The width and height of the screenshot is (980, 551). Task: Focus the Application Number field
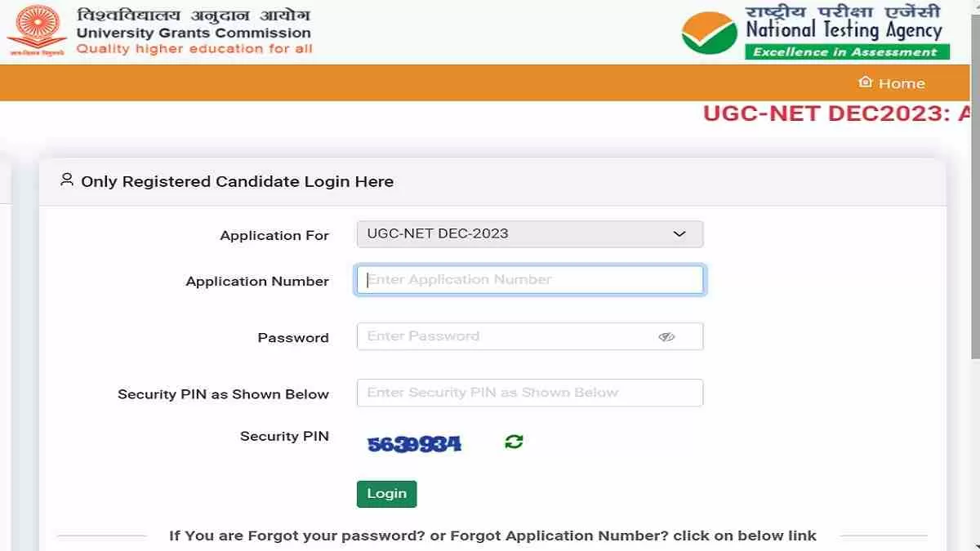click(529, 280)
